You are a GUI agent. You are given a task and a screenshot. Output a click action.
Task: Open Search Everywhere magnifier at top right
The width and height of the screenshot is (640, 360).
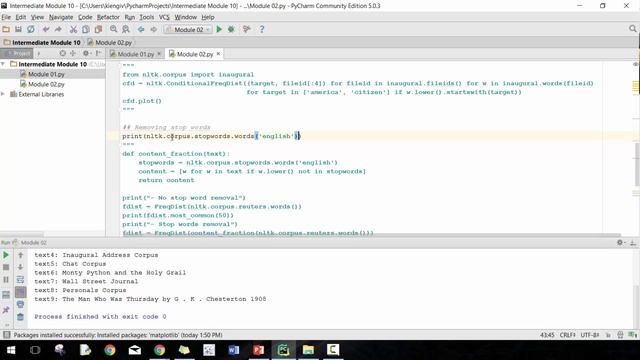coord(633,29)
